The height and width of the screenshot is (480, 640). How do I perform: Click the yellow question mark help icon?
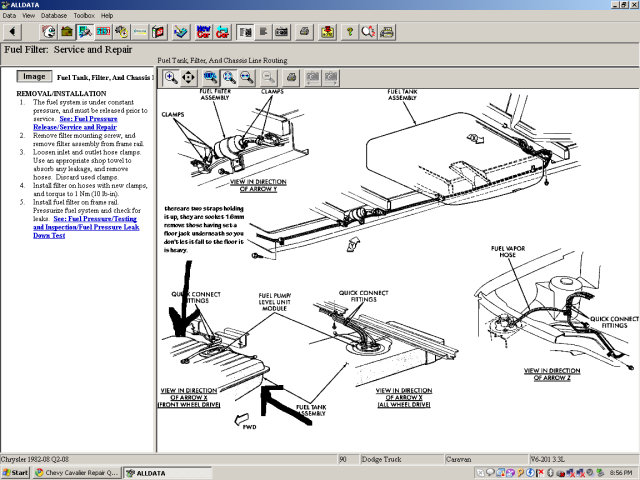(349, 32)
